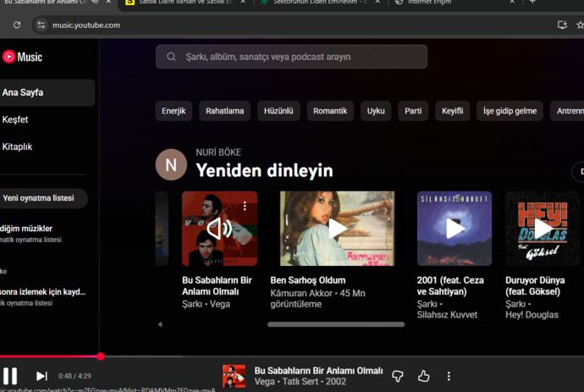Open Bu Sabahların Bir Anlamı Olmalı card title
The height and width of the screenshot is (392, 584).
[x=217, y=286]
